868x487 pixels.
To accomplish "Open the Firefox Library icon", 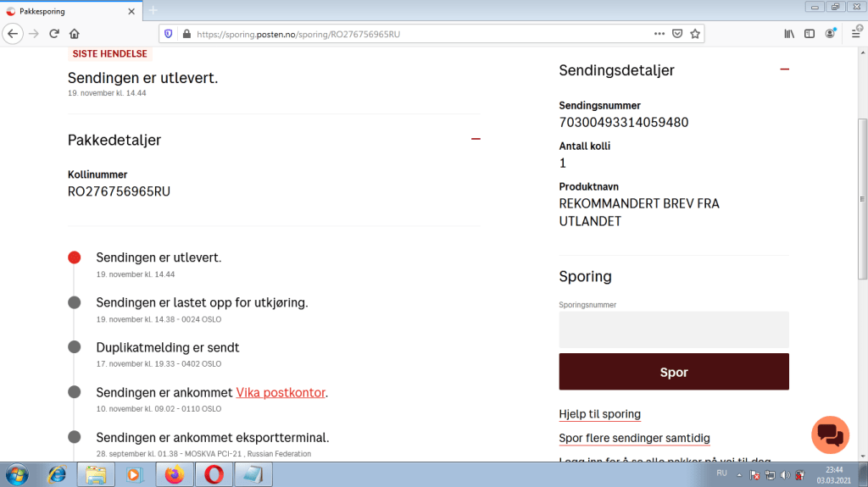I will tap(788, 34).
